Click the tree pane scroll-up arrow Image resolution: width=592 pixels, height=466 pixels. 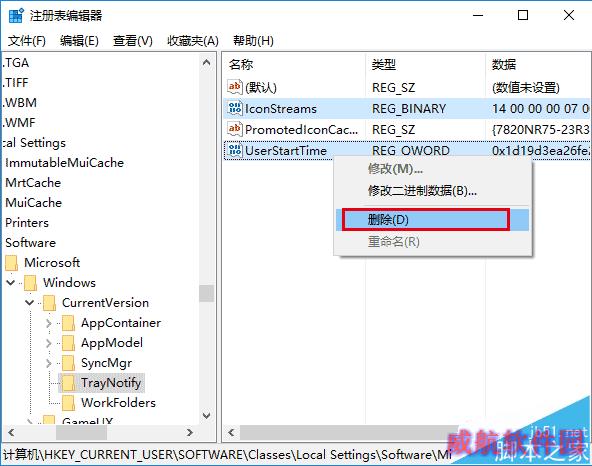click(x=207, y=63)
